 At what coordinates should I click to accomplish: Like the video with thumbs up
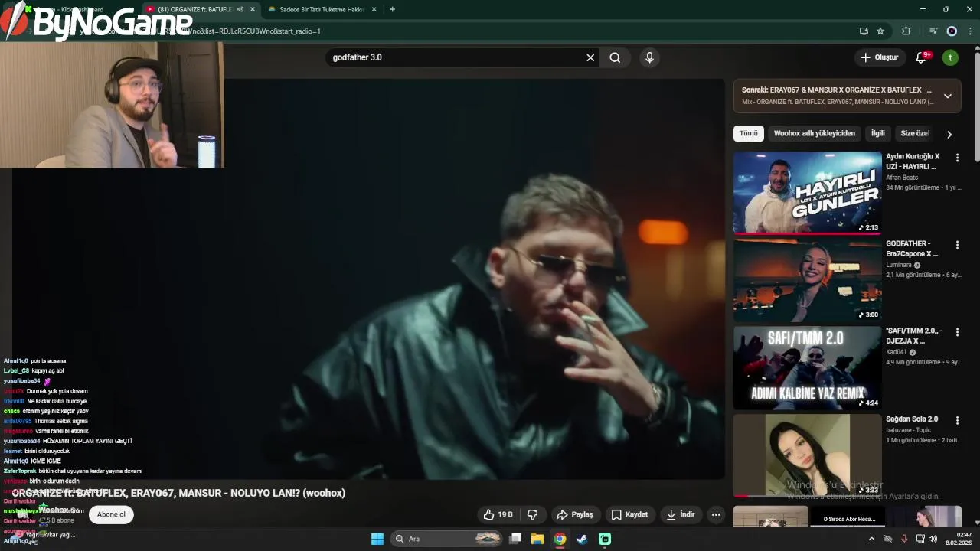[x=498, y=514]
